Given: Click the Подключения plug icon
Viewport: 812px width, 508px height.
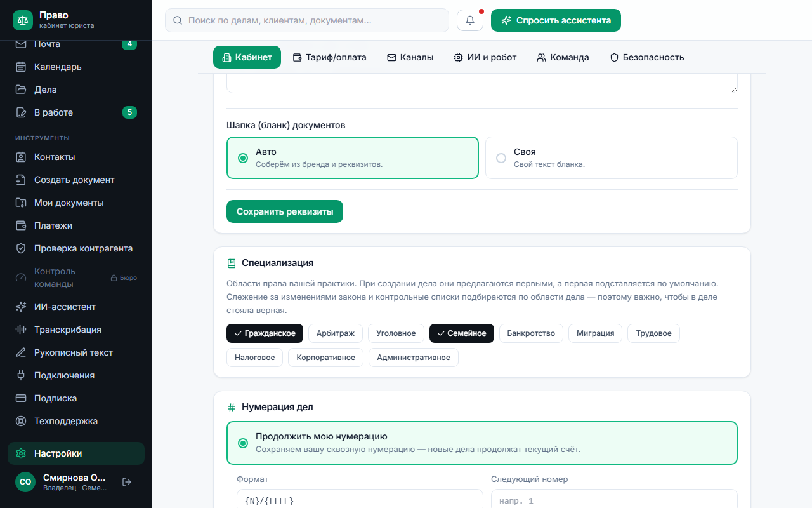Looking at the screenshot, I should (x=21, y=375).
